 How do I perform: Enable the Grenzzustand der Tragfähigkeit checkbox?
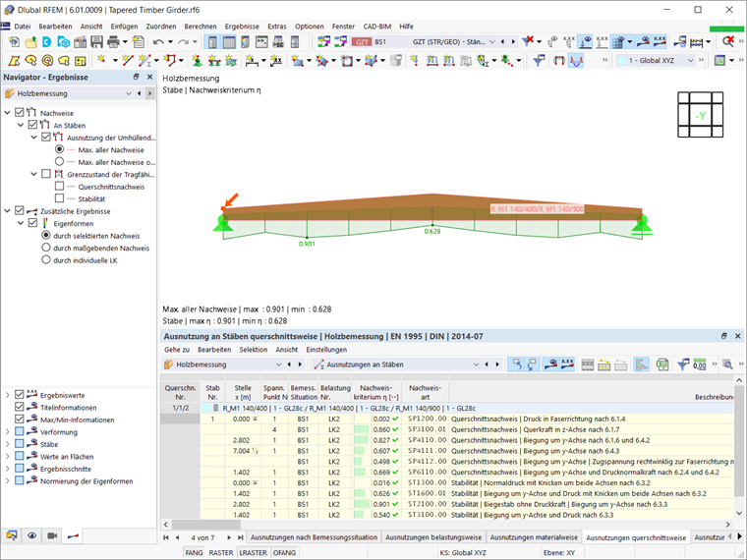pyautogui.click(x=46, y=174)
